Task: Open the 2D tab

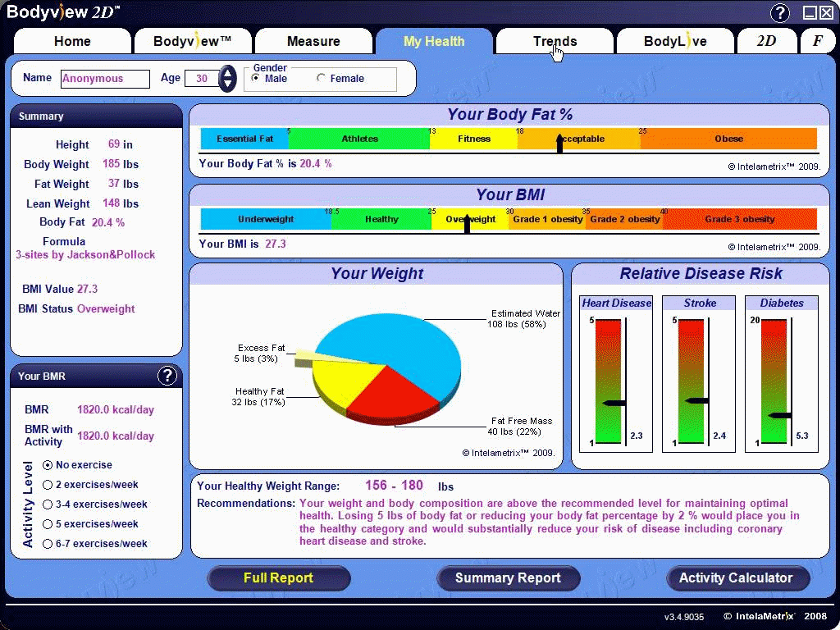Action: 766,41
